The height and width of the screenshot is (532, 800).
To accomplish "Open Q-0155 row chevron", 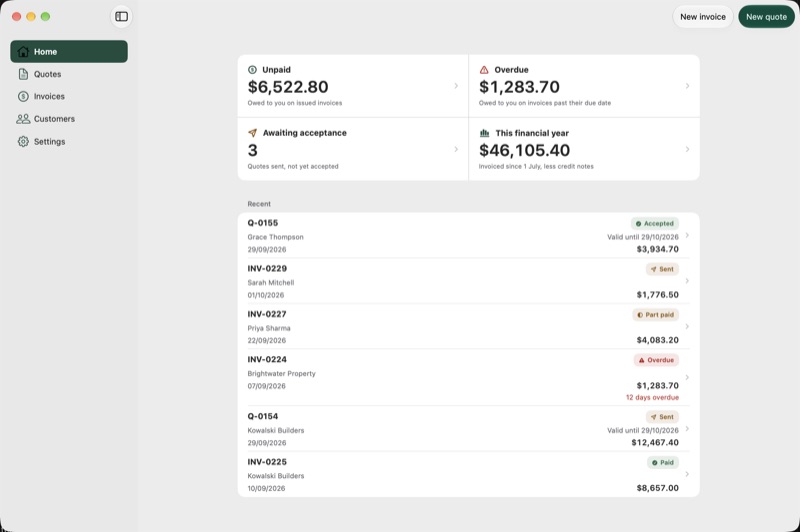I will click(x=687, y=236).
